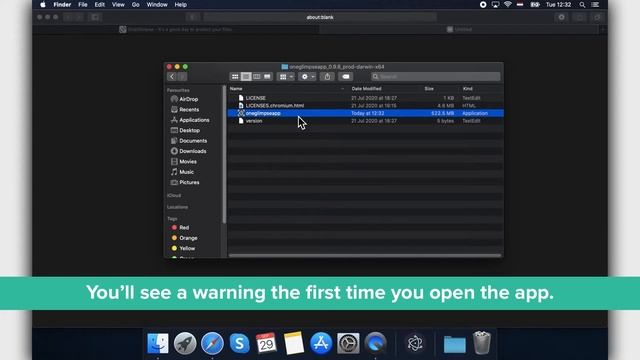The height and width of the screenshot is (360, 640).
Task: Filter by the Yellow tag
Action: point(183,248)
